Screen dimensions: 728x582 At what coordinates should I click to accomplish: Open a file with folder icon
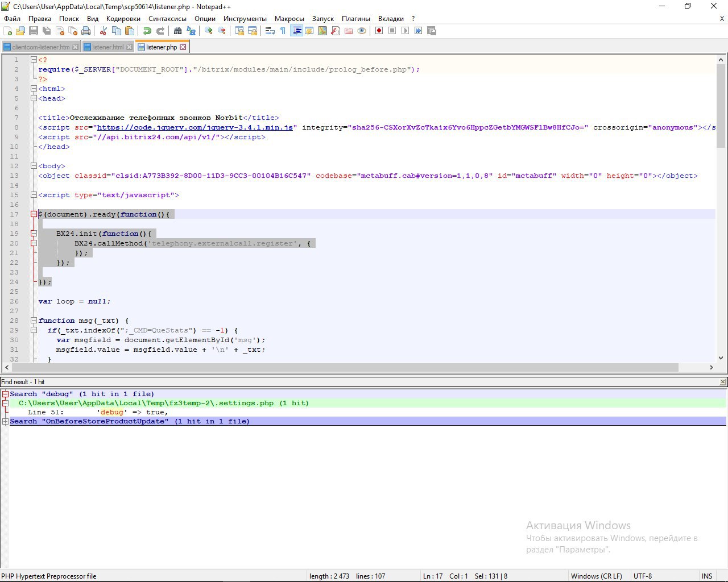[x=20, y=31]
